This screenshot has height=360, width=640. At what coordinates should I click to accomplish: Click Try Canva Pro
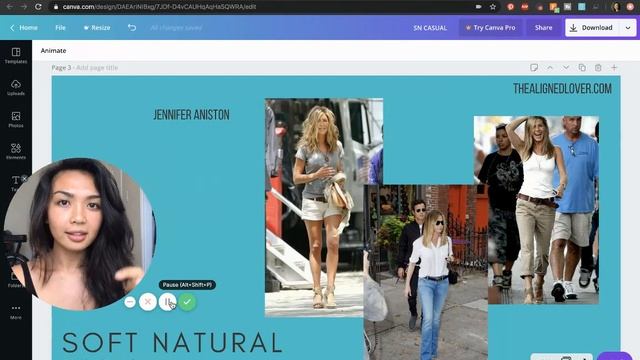click(491, 27)
